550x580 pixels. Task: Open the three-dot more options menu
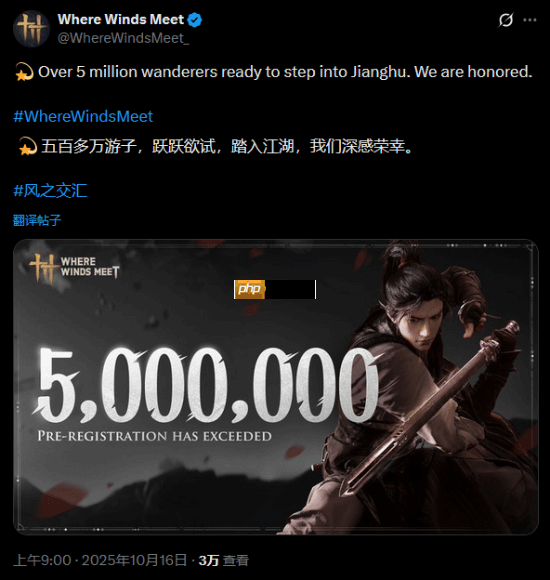[x=530, y=20]
